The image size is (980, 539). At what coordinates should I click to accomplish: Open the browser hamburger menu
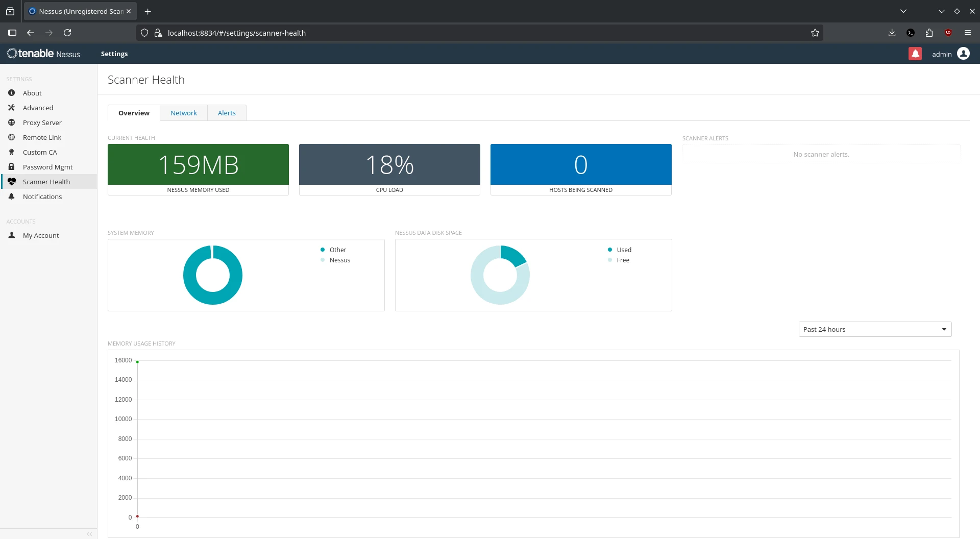coord(967,33)
